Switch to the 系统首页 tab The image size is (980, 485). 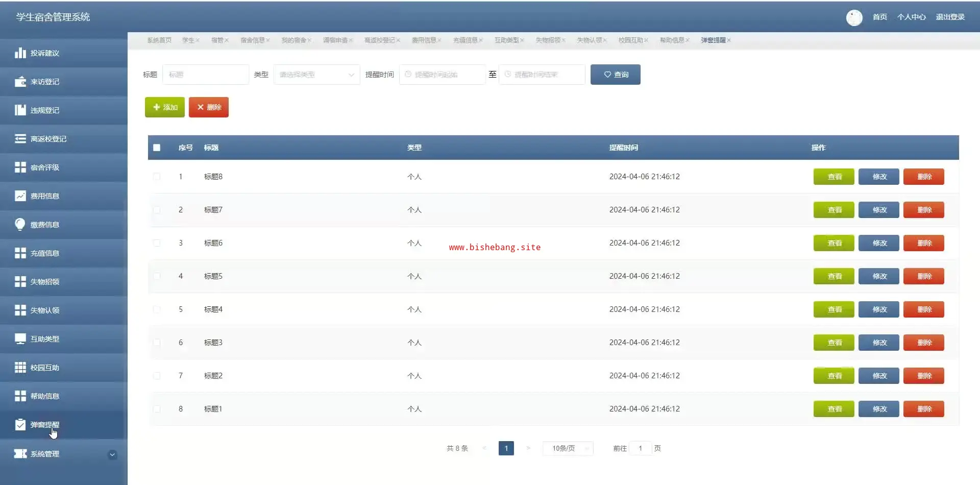click(x=159, y=40)
